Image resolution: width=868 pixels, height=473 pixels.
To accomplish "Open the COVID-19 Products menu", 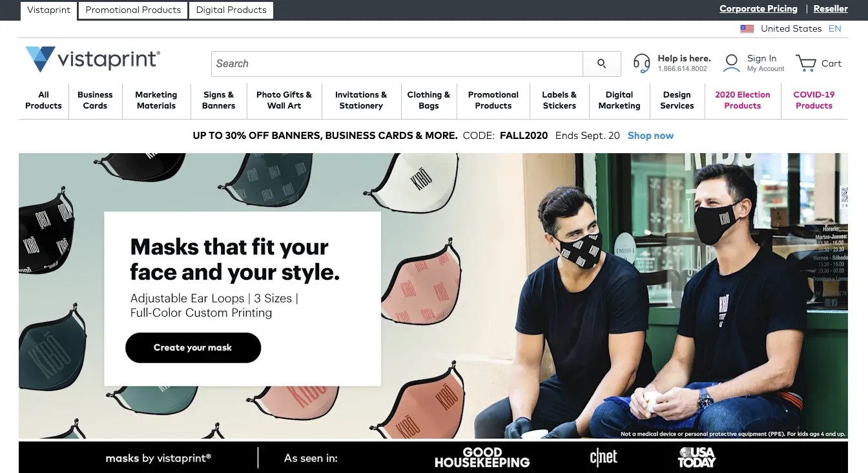I will tap(814, 100).
